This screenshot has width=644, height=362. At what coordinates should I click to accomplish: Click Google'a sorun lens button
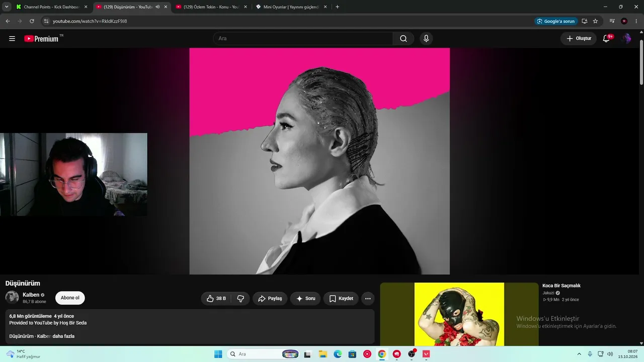point(556,21)
